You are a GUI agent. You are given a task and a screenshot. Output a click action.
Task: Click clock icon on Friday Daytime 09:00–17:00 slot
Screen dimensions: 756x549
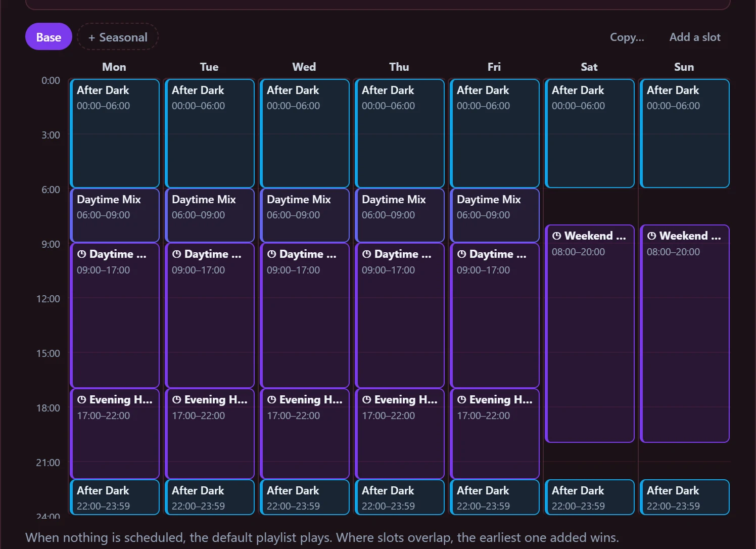tap(461, 254)
